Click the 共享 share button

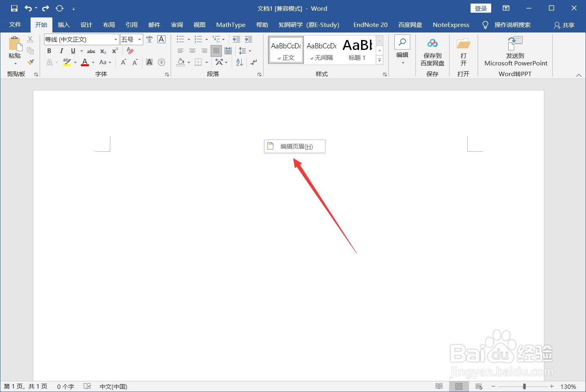click(x=564, y=25)
